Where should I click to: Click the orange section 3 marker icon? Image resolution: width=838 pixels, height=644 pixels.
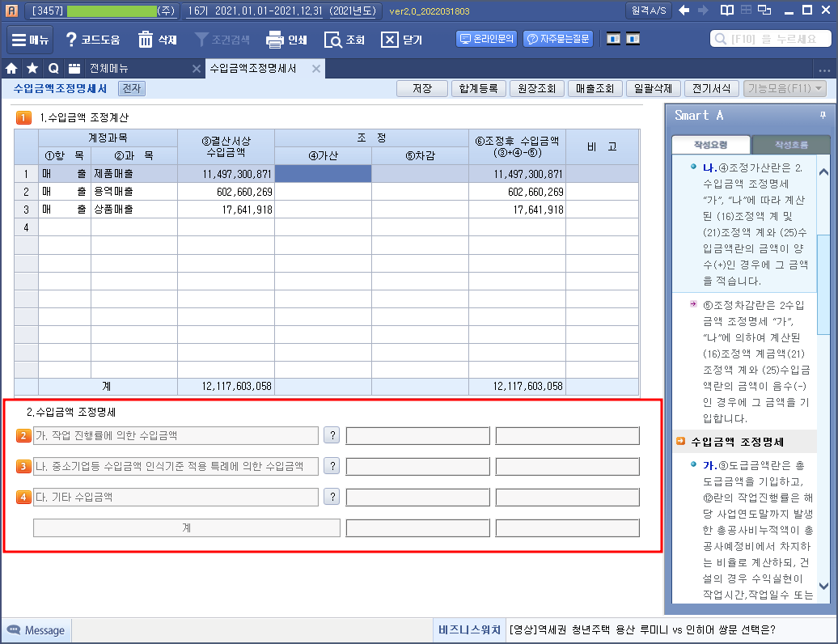tap(23, 467)
